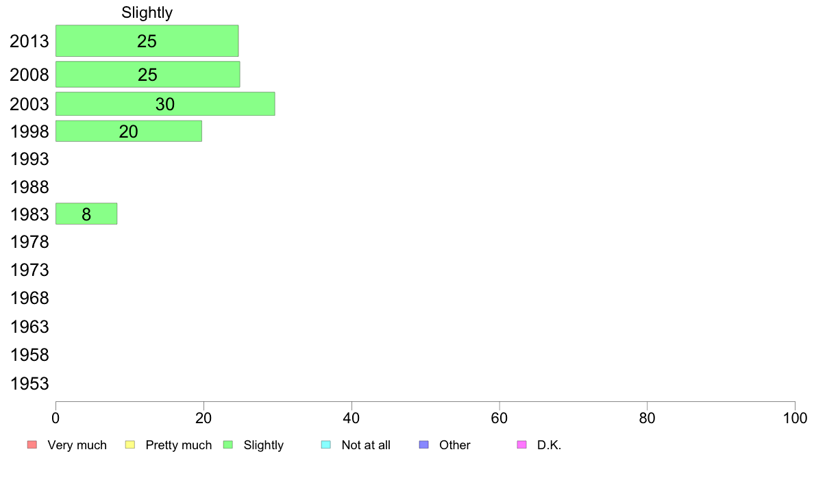Click the blue Other legend swatch
814x504 pixels.
pos(423,445)
